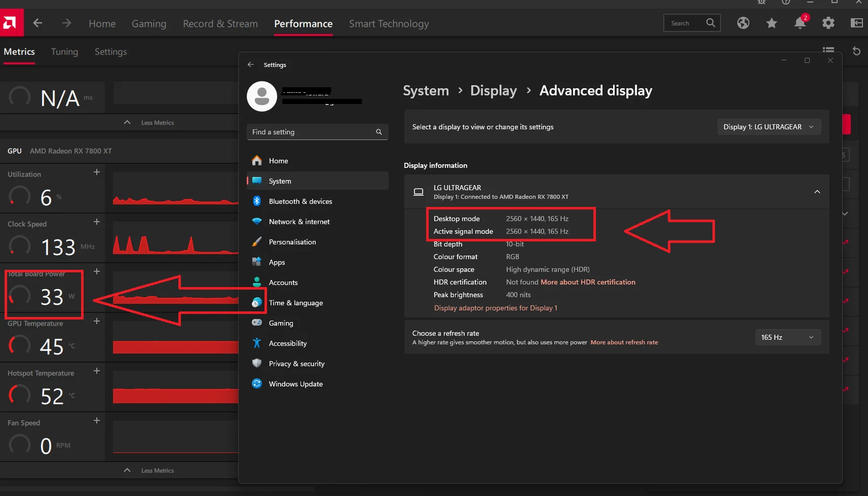Image resolution: width=868 pixels, height=496 pixels.
Task: Open the Gaming tab in AMD
Action: [x=149, y=24]
